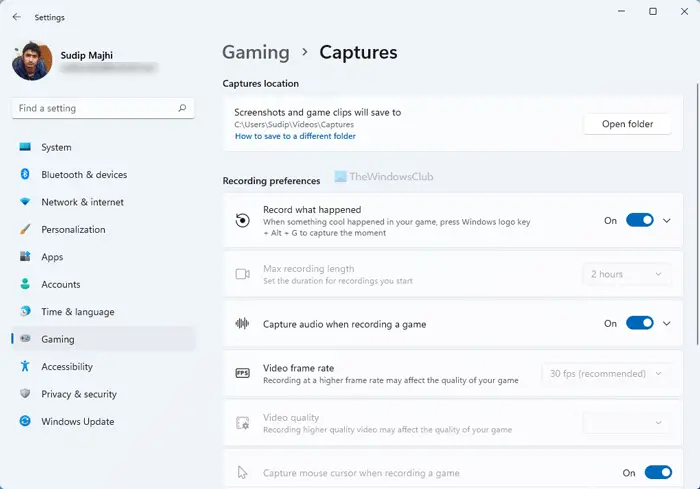Click the Captures page heading
Image resolution: width=700 pixels, height=489 pixels.
pos(358,53)
